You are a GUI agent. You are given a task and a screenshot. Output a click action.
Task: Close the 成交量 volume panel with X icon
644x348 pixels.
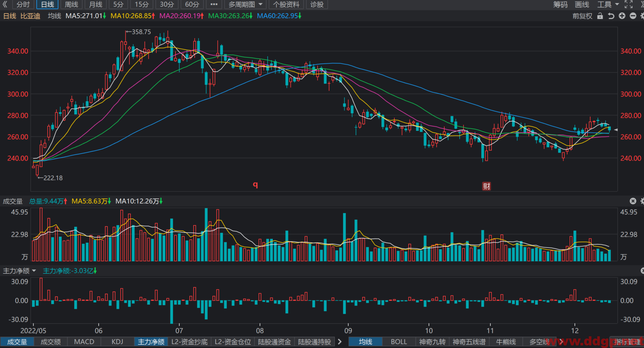[633, 201]
